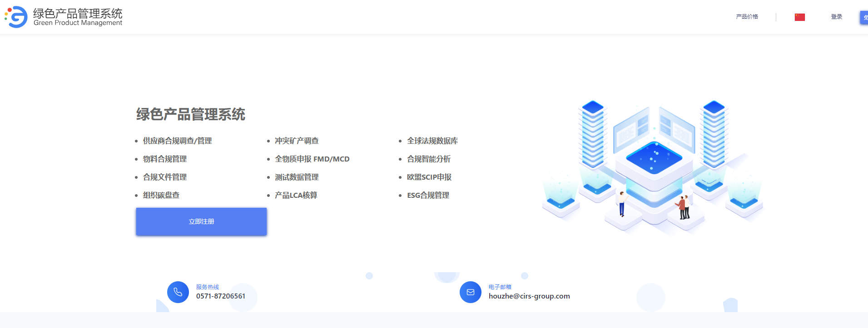
Task: Open the 登录 login link
Action: click(x=836, y=17)
